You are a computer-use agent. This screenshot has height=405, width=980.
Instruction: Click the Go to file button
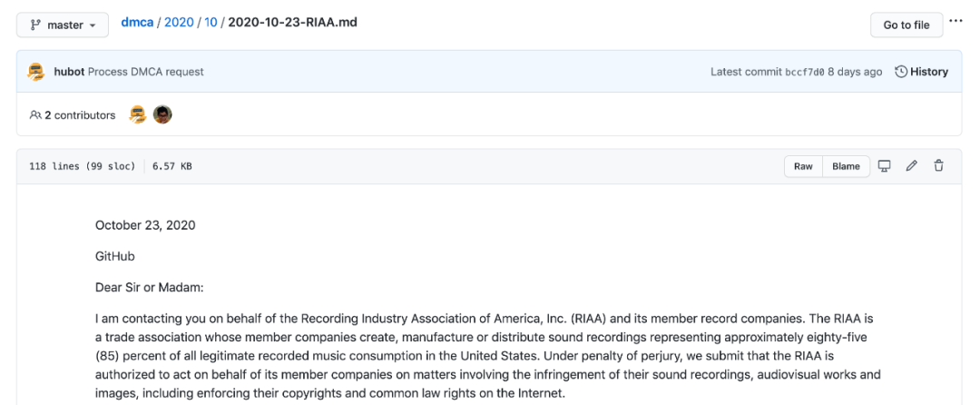click(906, 25)
